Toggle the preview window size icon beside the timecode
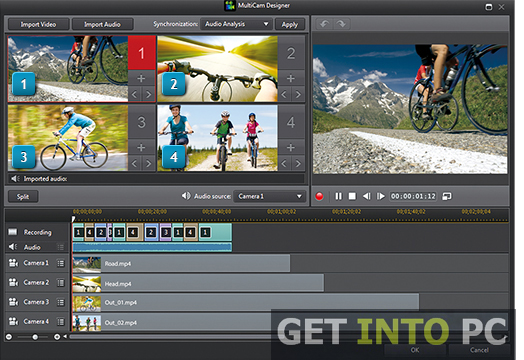 coord(447,196)
